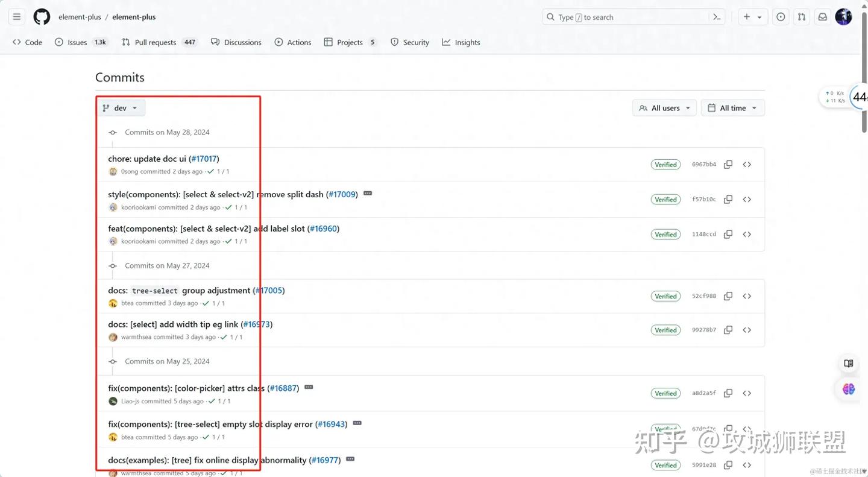Expand the commit message for #17009
Screen dimensions: 868x477
click(x=368, y=194)
